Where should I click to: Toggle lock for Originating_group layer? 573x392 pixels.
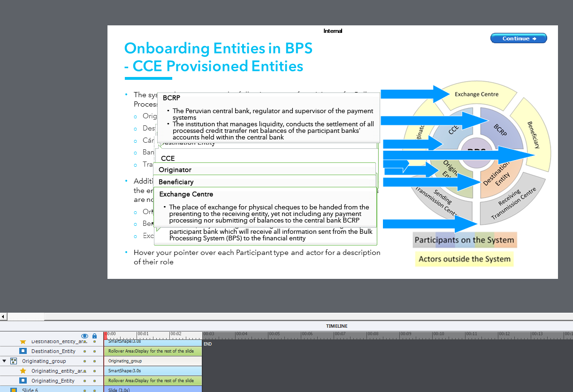point(94,361)
